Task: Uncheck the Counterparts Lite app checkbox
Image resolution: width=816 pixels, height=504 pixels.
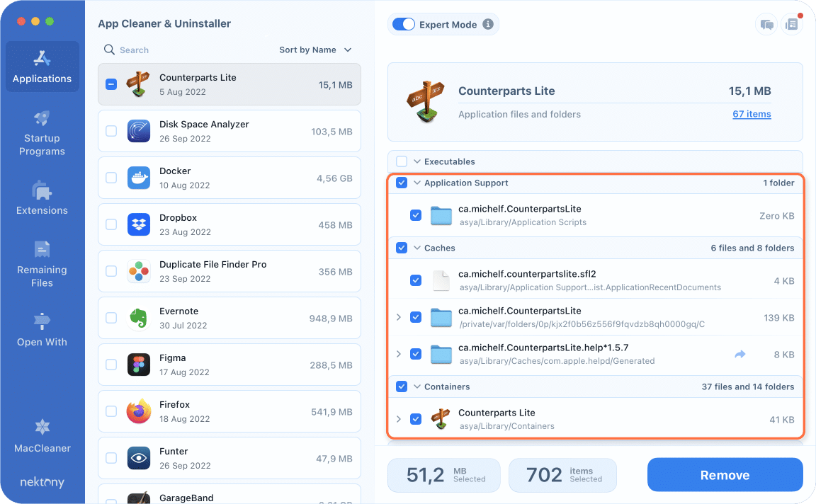Action: [111, 84]
